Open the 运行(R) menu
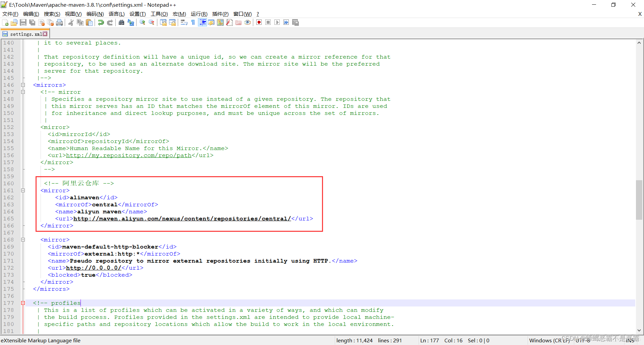The height and width of the screenshot is (345, 644). [199, 14]
